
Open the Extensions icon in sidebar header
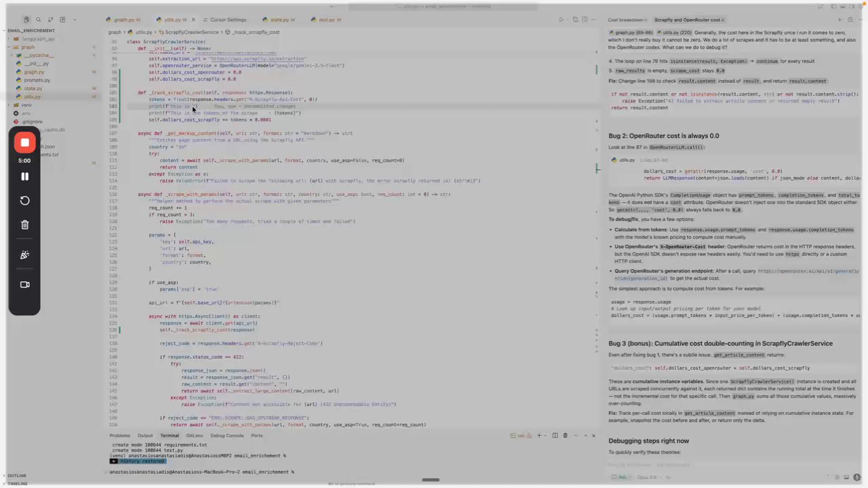(62, 20)
